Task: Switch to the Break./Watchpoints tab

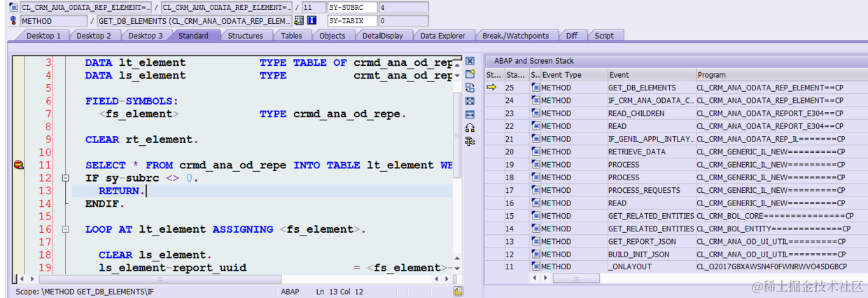Action: tap(515, 36)
